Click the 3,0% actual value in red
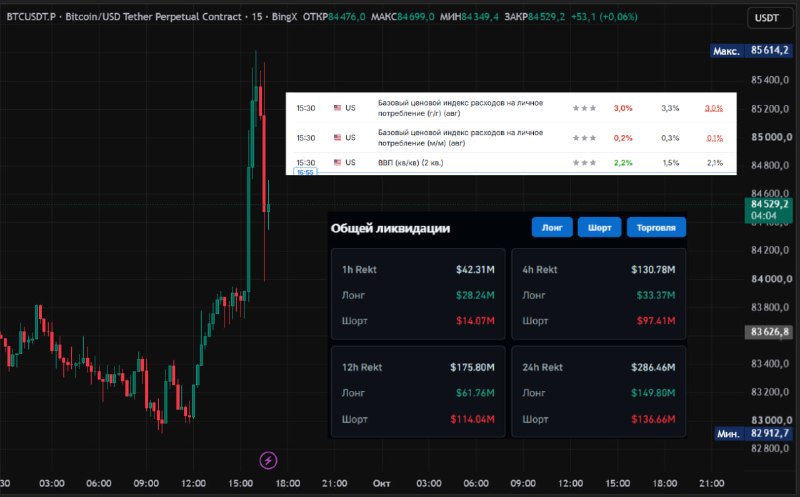800x497 pixels. click(623, 108)
